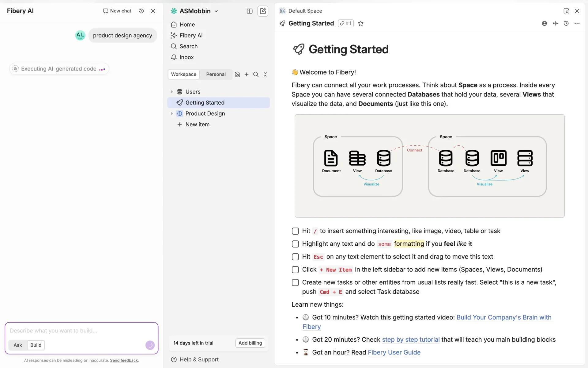Image resolution: width=588 pixels, height=368 pixels.
Task: Click the sidebar search magnifier next to Personal
Action: (256, 74)
